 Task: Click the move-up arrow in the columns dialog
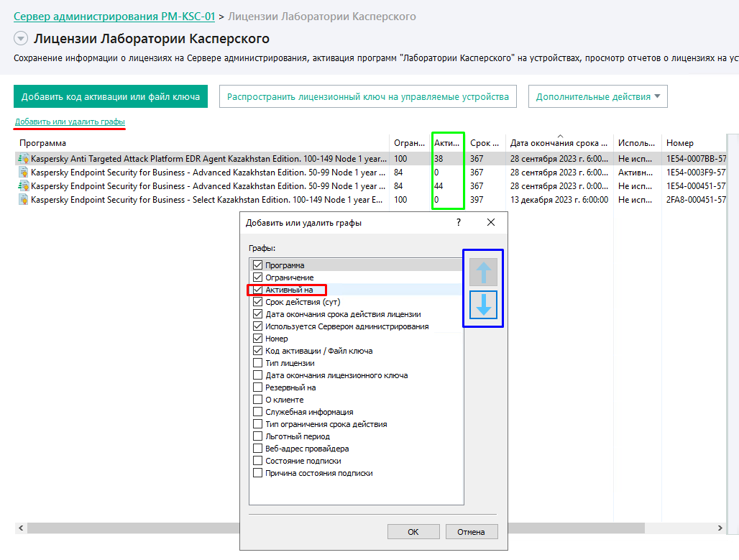click(x=483, y=272)
